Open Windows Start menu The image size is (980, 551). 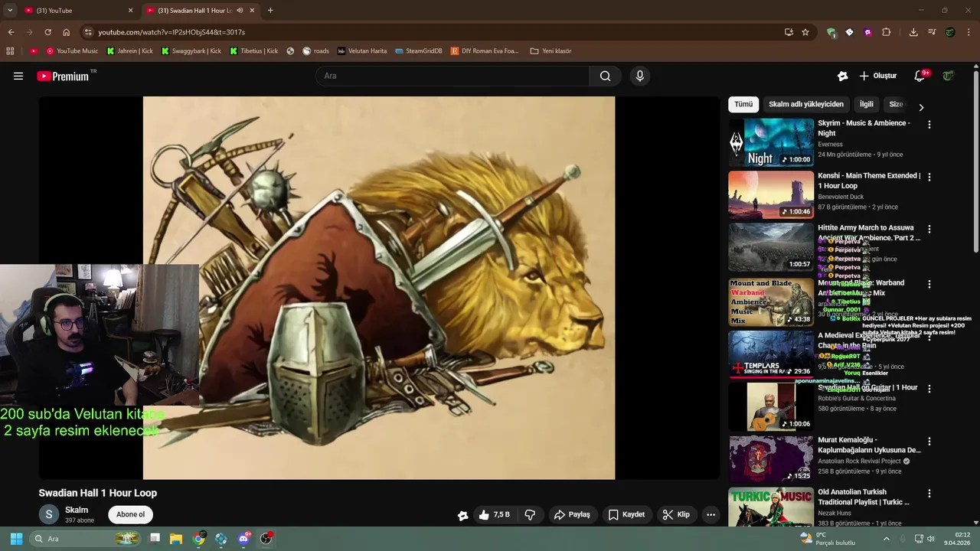[x=16, y=539]
